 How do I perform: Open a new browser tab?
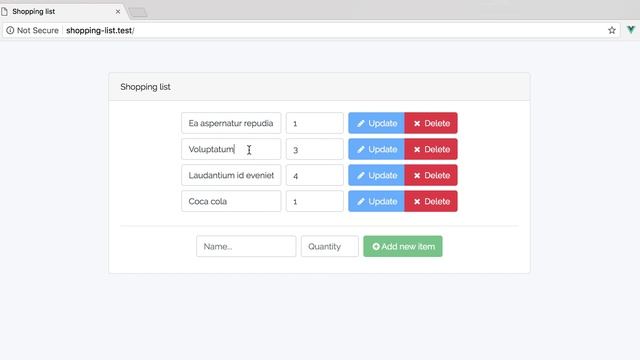(138, 13)
